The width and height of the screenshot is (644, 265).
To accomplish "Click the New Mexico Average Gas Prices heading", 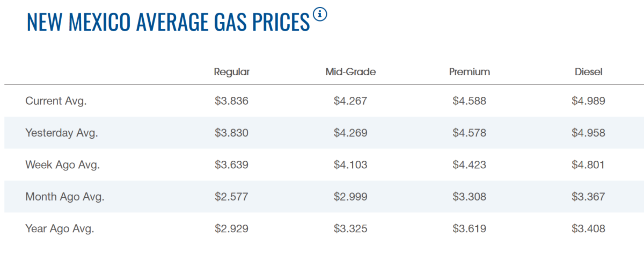I will pos(168,22).
